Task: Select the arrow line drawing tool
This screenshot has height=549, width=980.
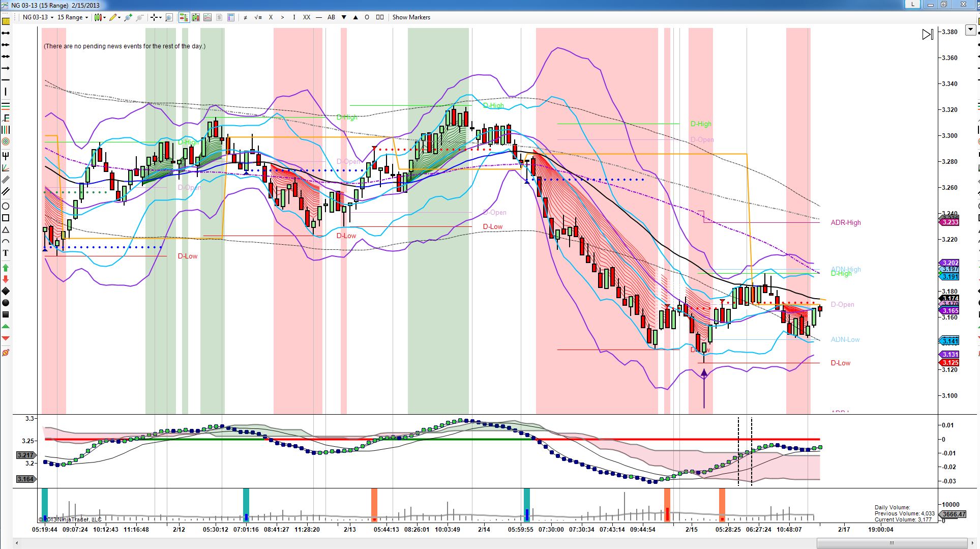Action: (6, 68)
